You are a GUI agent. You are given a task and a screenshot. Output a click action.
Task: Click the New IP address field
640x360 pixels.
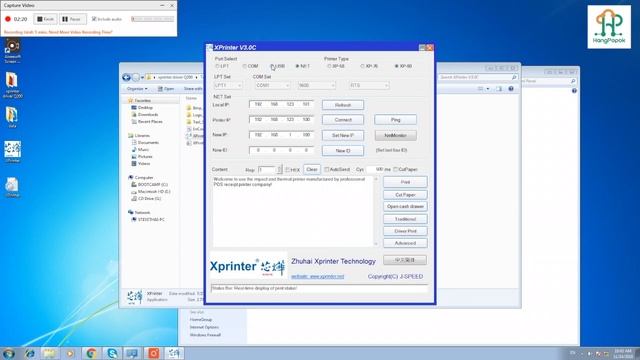point(282,135)
